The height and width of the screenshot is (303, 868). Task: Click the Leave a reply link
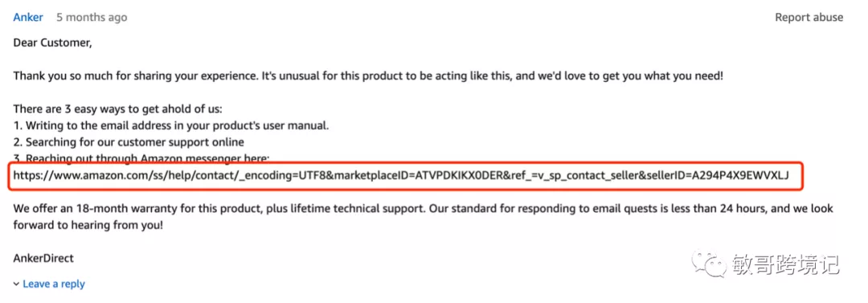coord(54,284)
